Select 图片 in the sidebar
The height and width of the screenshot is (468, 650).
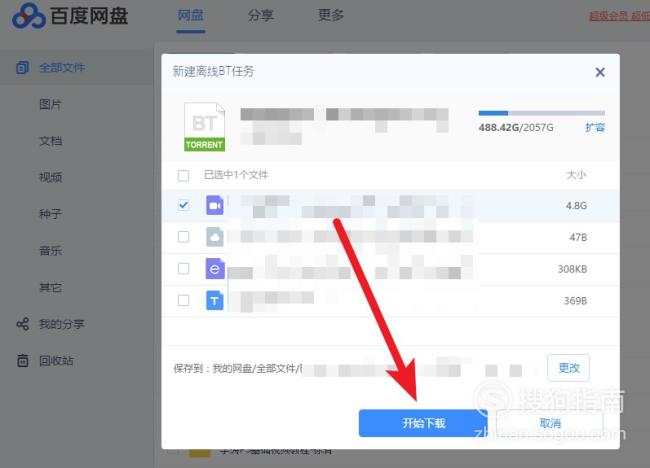[x=50, y=104]
